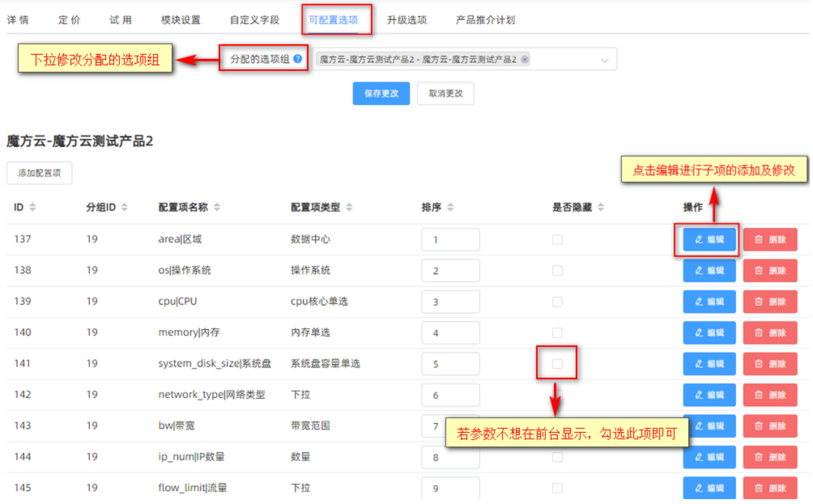The height and width of the screenshot is (504, 813).
Task: Click the 魔方云-魔方云测试产品2 heading
Action: (80, 141)
